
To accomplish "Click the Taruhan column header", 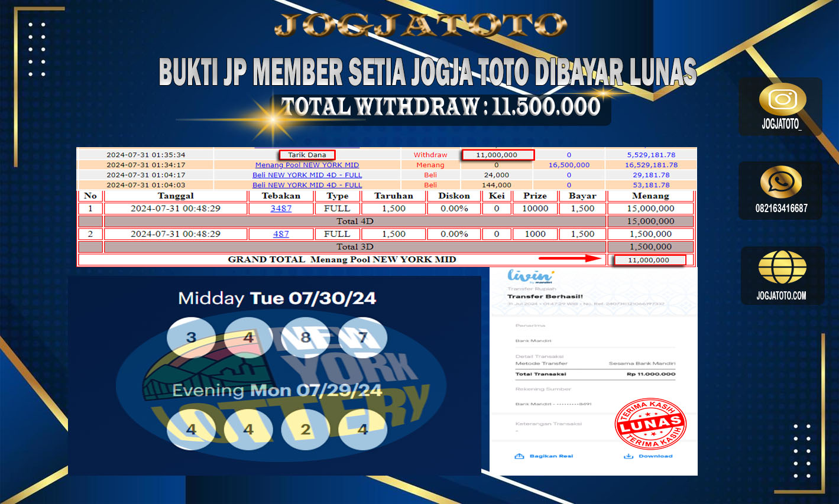I will tap(394, 196).
